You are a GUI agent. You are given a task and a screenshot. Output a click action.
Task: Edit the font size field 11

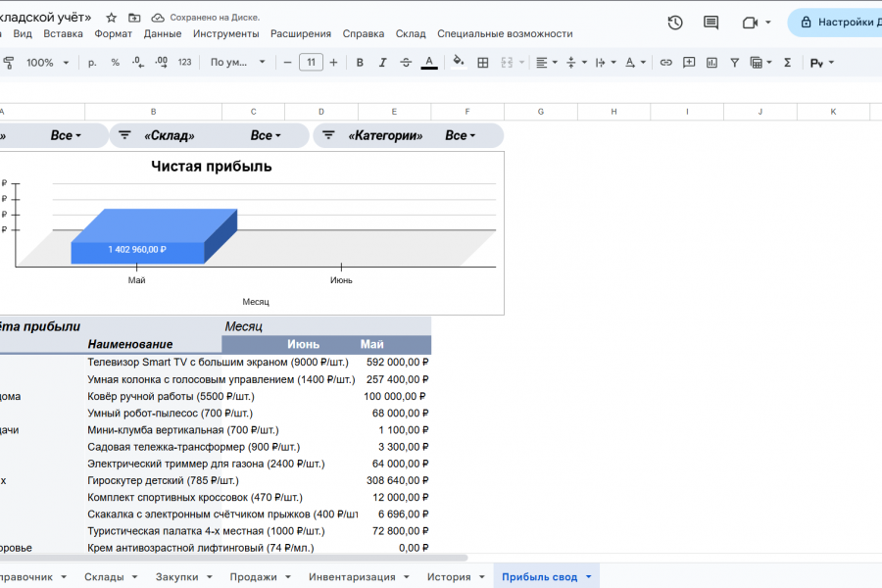click(311, 63)
